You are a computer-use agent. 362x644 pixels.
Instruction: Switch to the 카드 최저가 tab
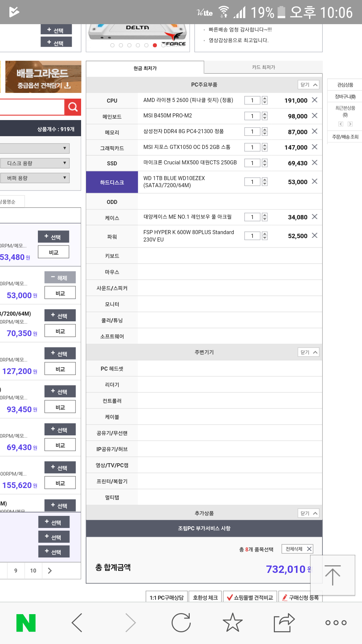(263, 67)
